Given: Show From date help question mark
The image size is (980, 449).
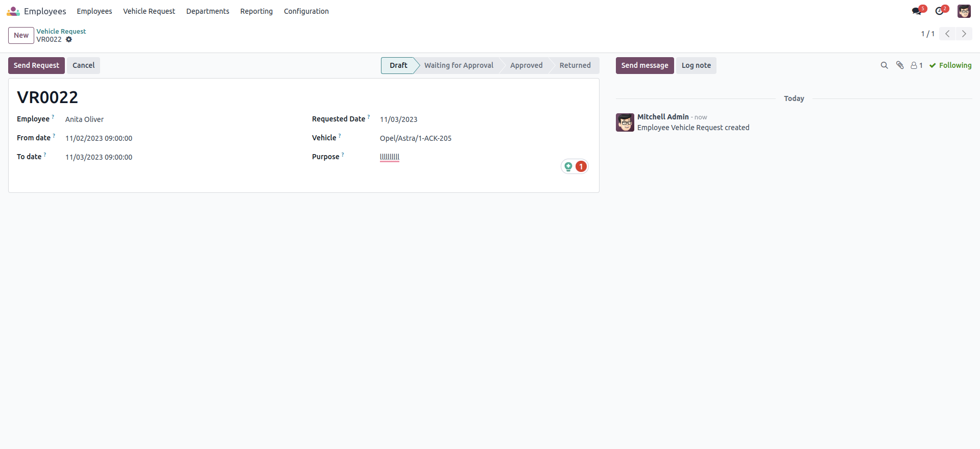Looking at the screenshot, I should [x=54, y=136].
